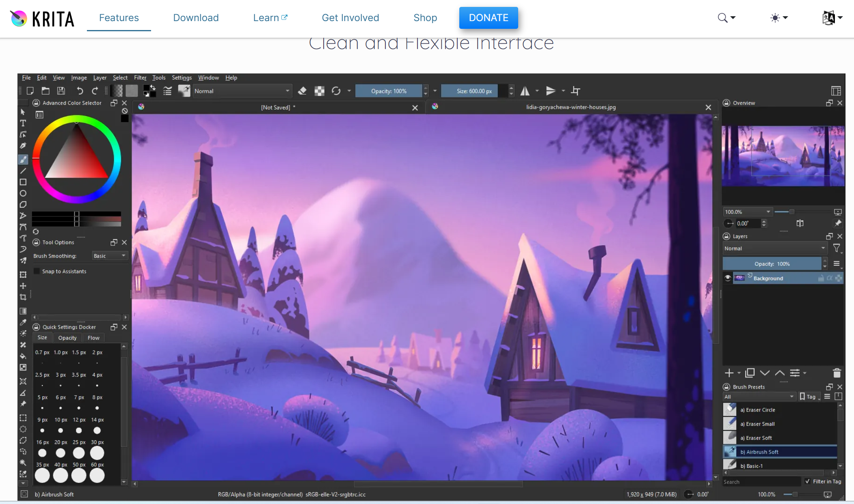Click the New Document toolbar icon
Screen dimensions: 854x504
tap(30, 91)
